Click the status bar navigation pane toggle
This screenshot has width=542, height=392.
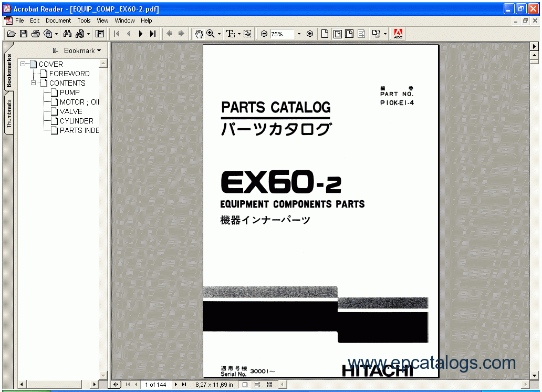click(116, 385)
